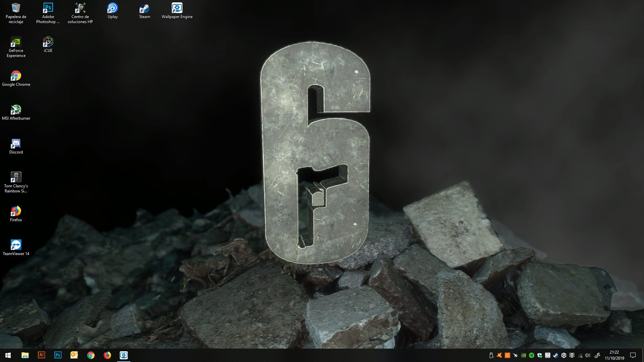Click the airplane tray icon
644x362 pixels.
[516, 355]
